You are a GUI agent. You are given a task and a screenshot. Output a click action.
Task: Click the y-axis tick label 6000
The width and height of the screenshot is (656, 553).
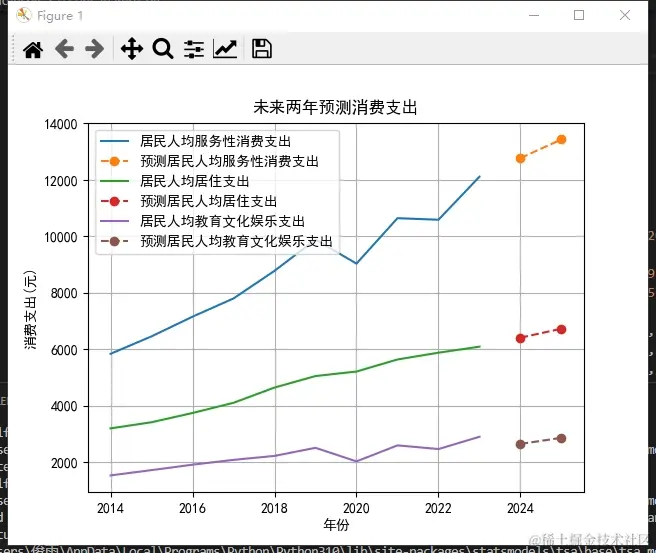pos(64,350)
